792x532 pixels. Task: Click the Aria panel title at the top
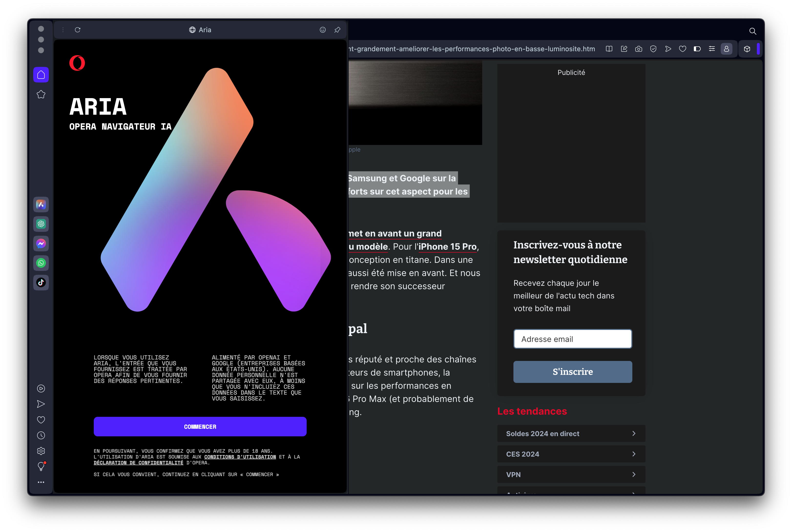pos(200,30)
